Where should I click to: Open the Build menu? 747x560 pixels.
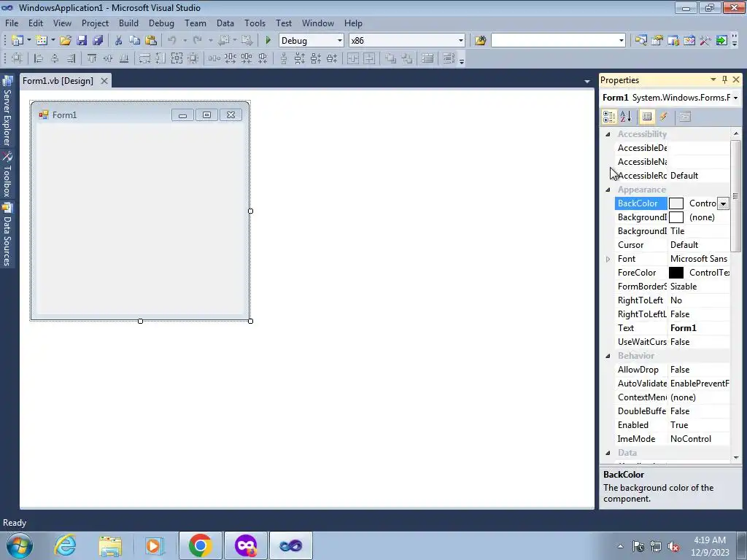point(128,23)
